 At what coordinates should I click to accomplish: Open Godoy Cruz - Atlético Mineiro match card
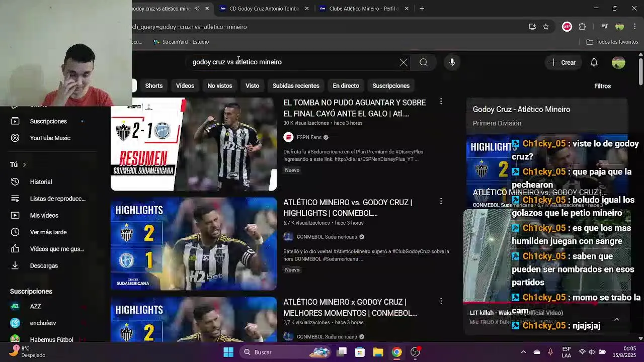[546, 116]
